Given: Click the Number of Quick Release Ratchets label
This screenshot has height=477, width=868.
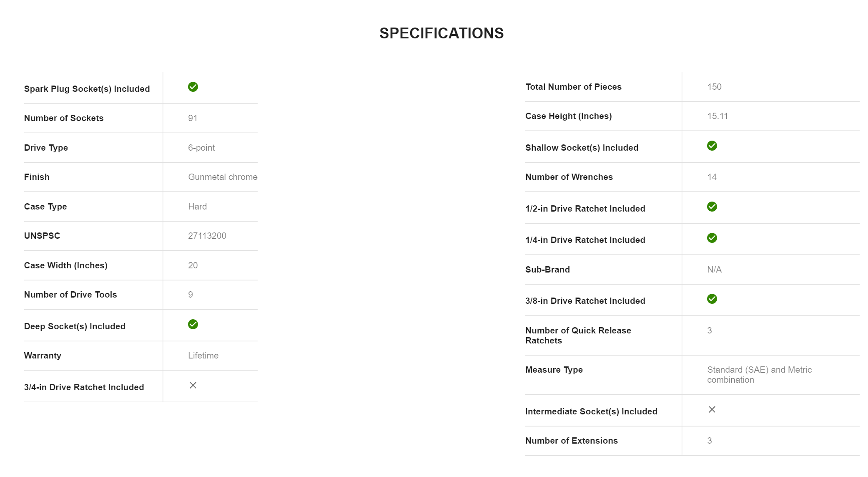Looking at the screenshot, I should 578,336.
